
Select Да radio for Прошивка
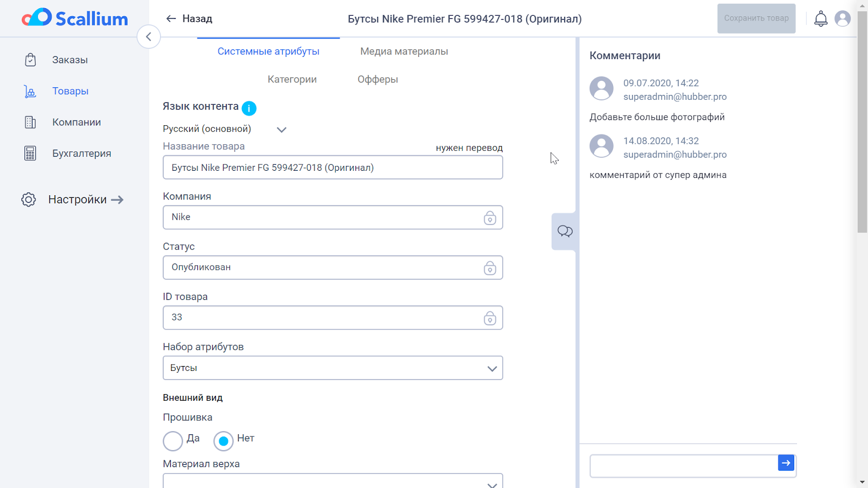[x=173, y=441]
